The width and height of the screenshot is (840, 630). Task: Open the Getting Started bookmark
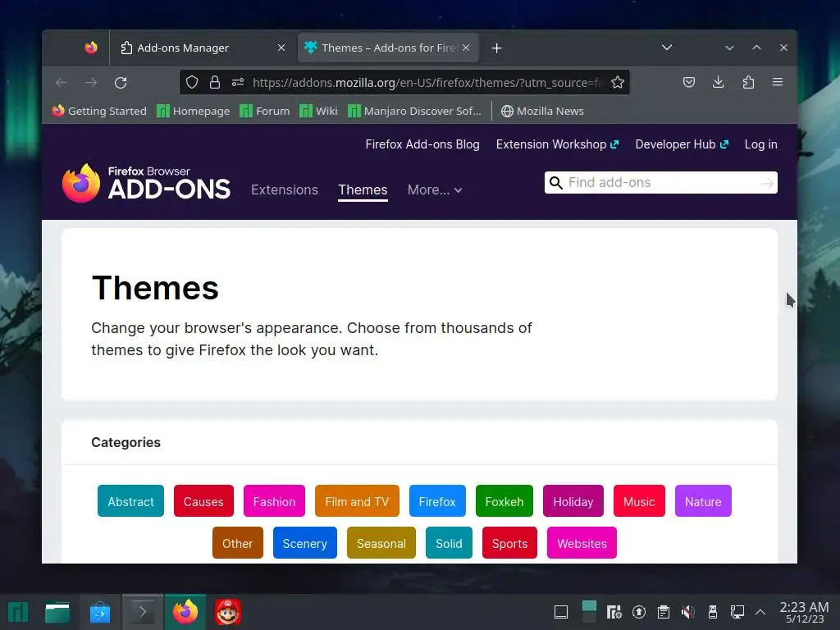99,111
